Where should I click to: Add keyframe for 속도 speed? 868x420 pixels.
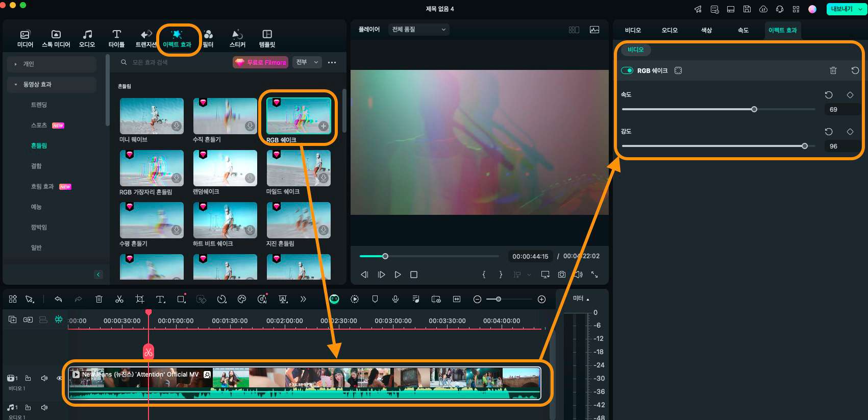[850, 95]
